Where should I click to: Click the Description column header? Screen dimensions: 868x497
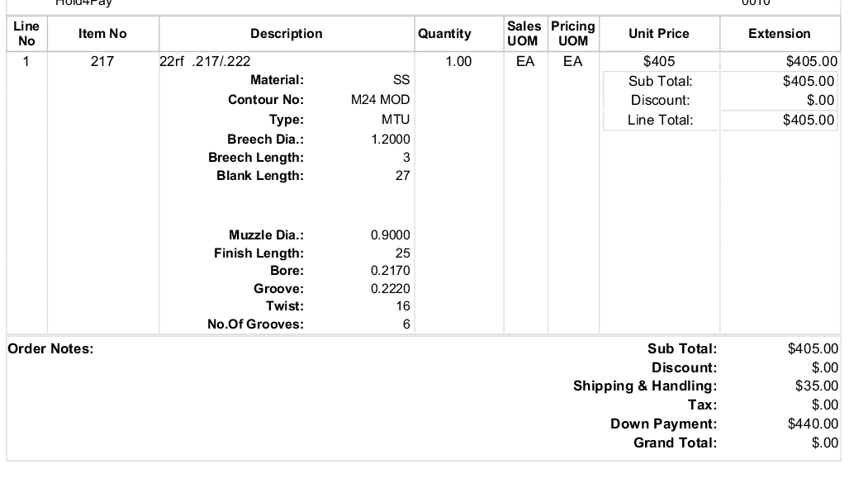point(287,34)
